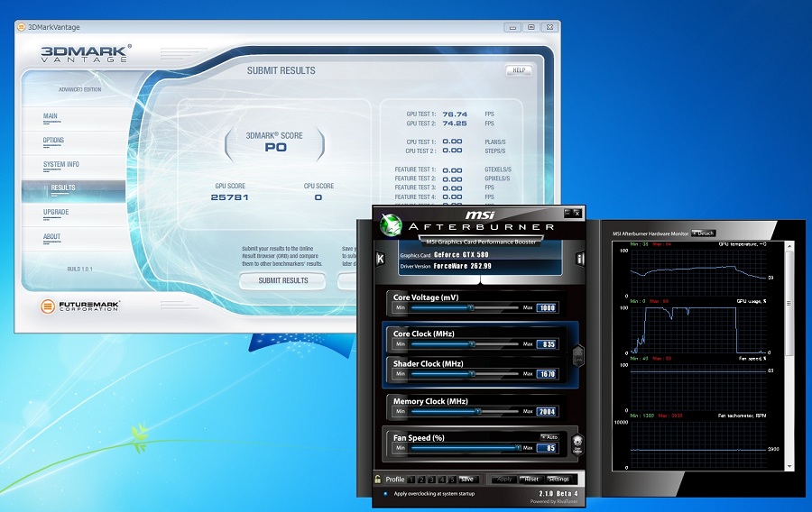This screenshot has height=512, width=812.
Task: Click the CPU SCORE value 0
Action: tap(318, 197)
